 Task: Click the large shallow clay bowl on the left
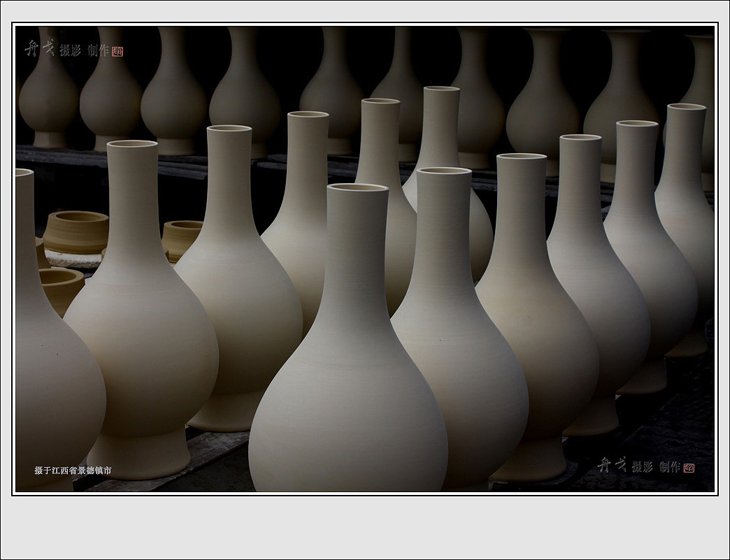76,231
